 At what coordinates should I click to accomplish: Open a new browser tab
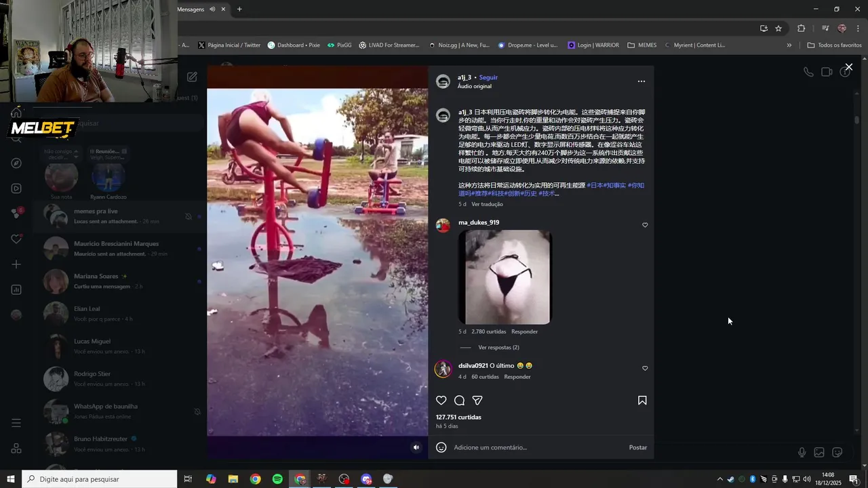coord(239,9)
